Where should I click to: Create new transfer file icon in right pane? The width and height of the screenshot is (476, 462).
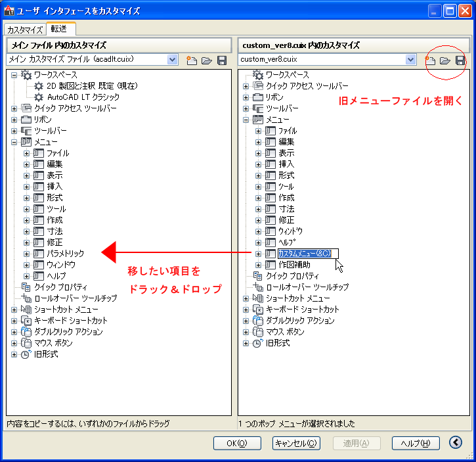tap(430, 60)
